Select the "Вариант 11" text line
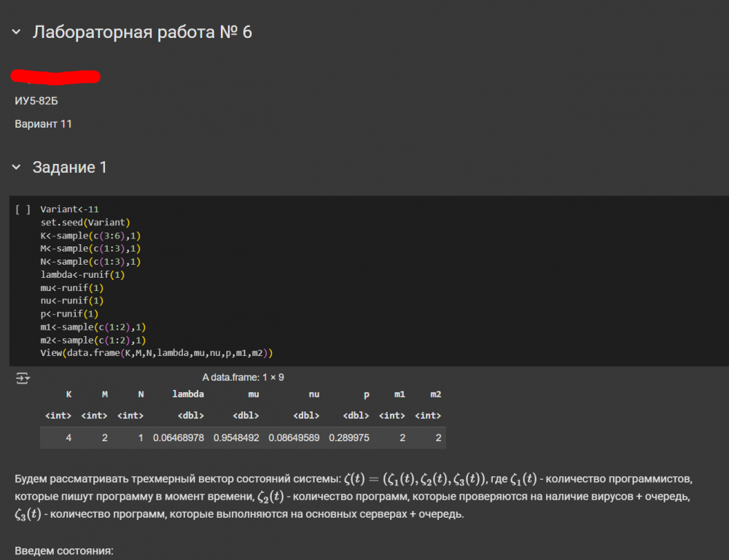The height and width of the screenshot is (560, 729). 44,124
